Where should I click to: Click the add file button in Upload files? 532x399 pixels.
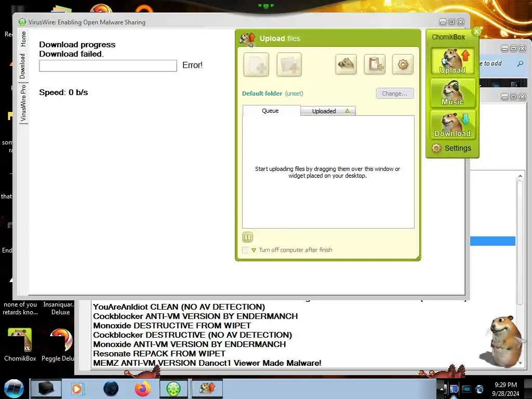click(256, 64)
